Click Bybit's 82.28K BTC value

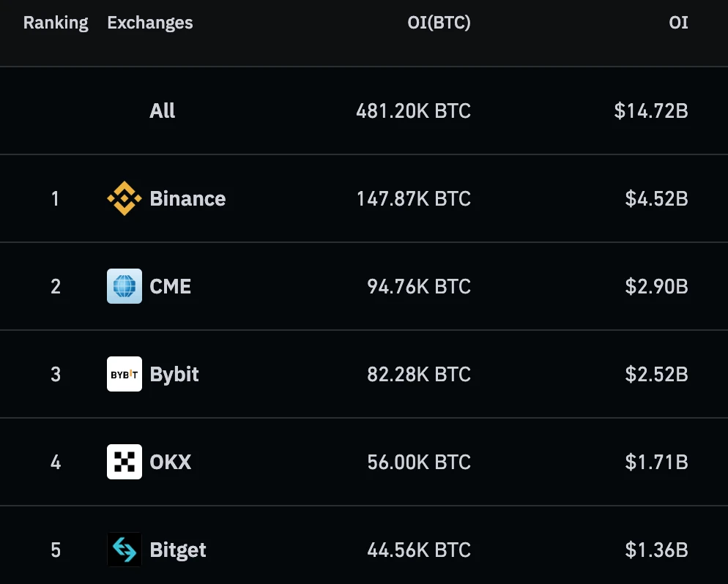(x=418, y=374)
